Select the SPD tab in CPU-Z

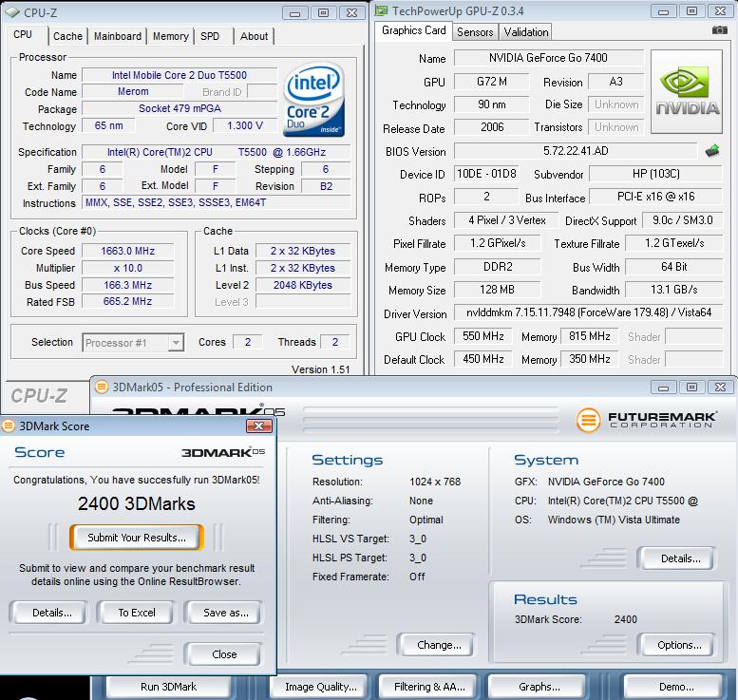tap(210, 36)
